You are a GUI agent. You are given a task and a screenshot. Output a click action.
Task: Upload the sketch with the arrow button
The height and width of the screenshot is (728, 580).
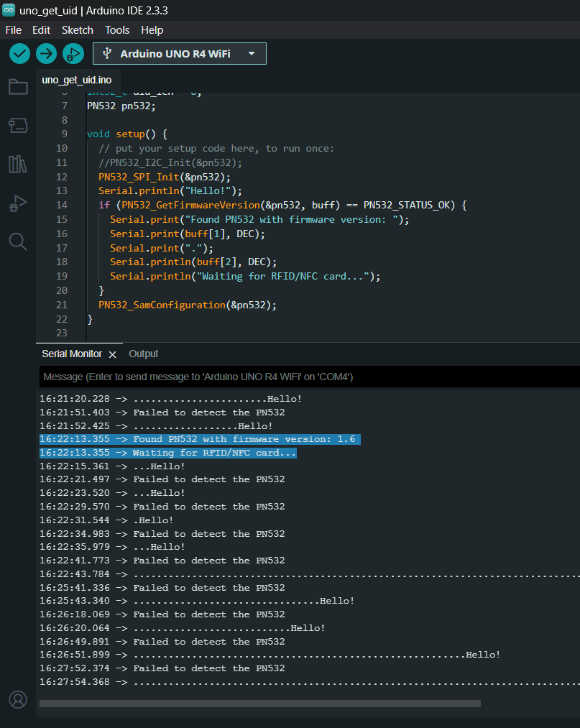(46, 54)
